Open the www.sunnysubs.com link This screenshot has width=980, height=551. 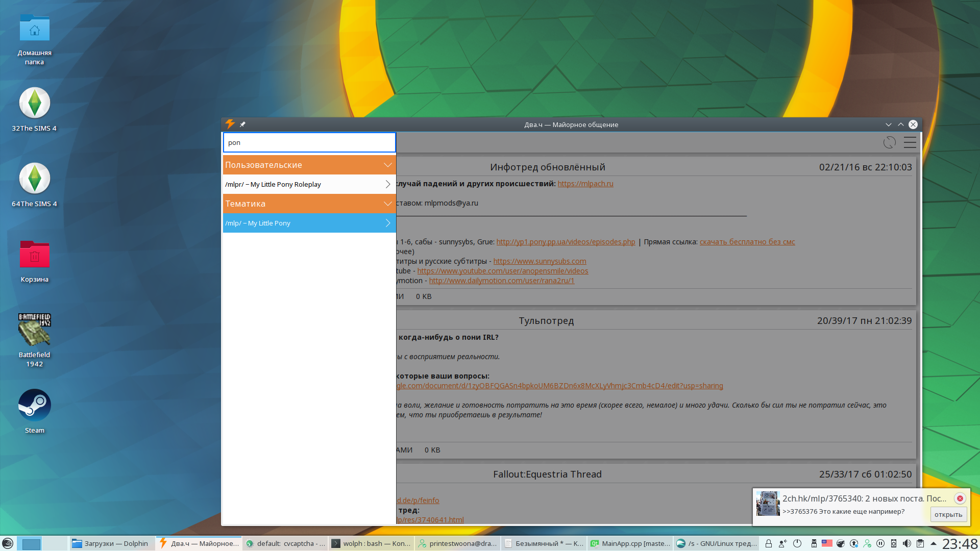540,261
